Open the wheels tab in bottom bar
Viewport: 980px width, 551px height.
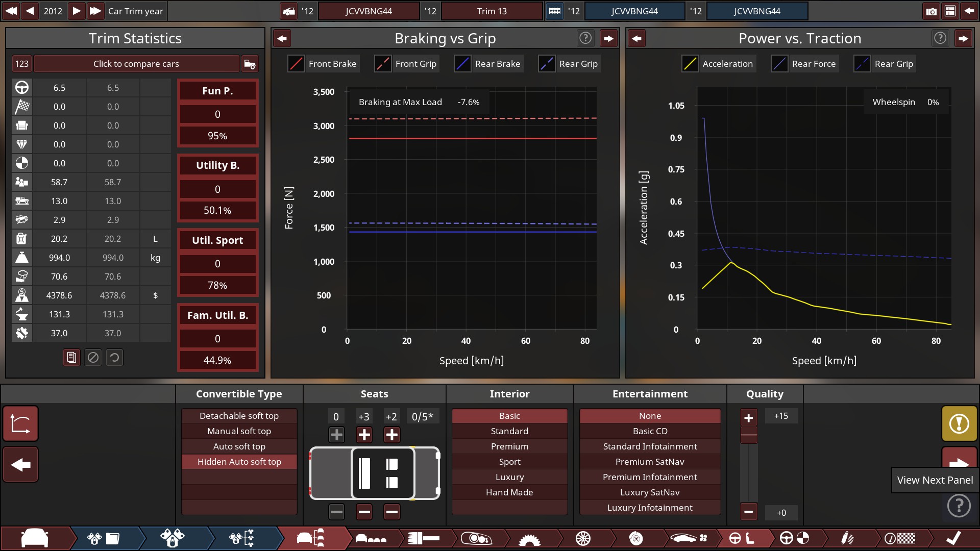[583, 538]
